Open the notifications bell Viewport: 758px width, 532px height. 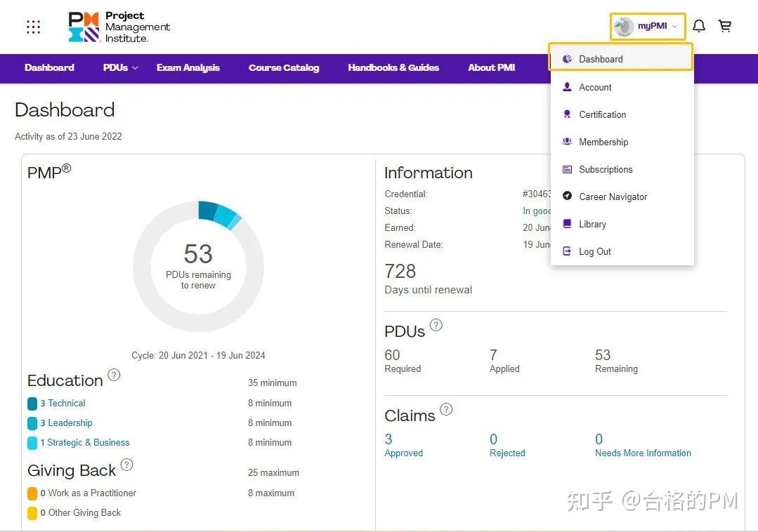click(698, 25)
